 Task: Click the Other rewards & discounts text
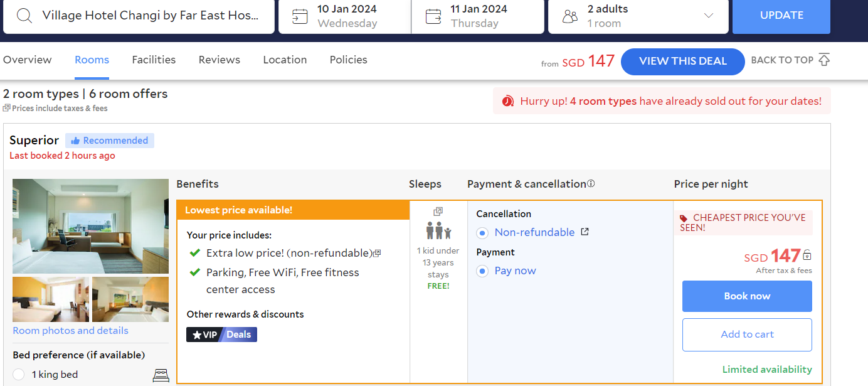tap(245, 314)
